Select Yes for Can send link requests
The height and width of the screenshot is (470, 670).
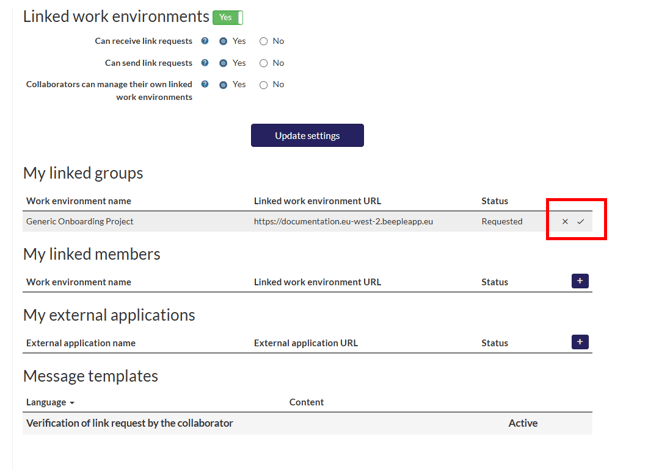223,63
